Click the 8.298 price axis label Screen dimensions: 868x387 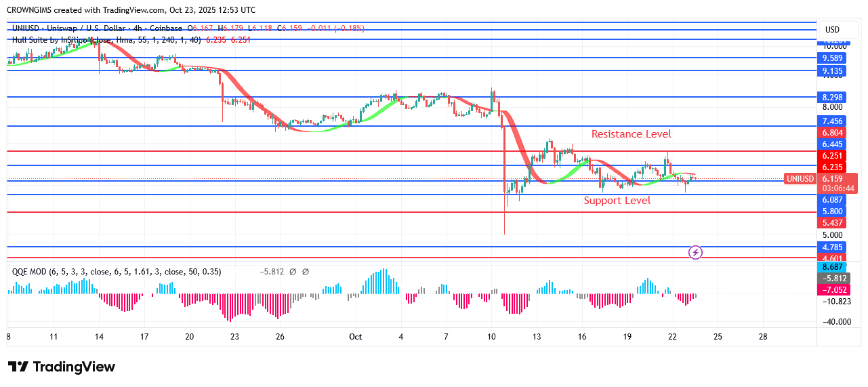point(833,97)
